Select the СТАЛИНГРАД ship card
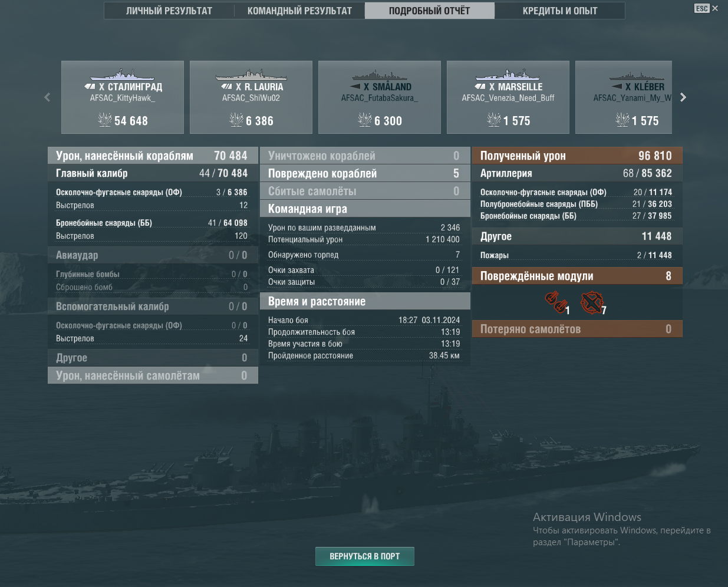This screenshot has width=728, height=587. click(x=123, y=97)
